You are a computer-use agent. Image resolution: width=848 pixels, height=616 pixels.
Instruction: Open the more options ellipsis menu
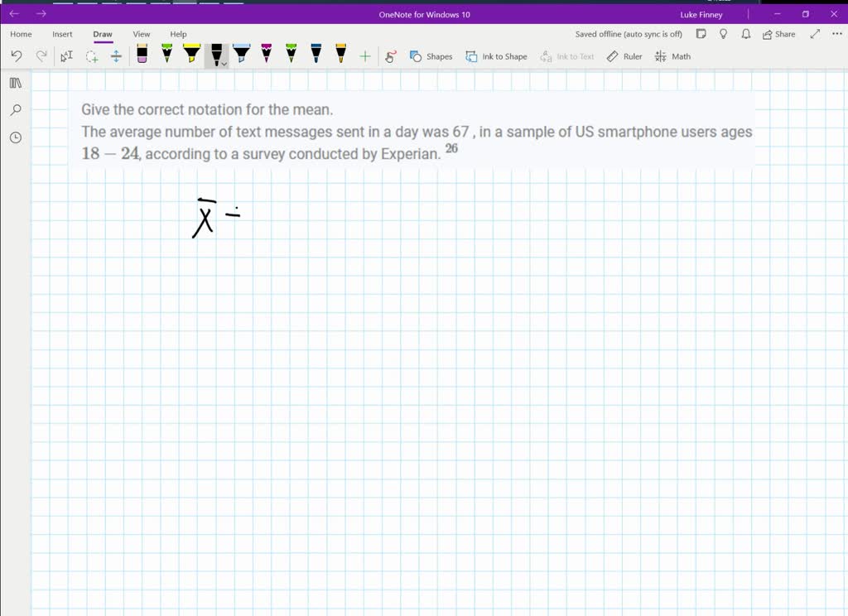click(x=836, y=34)
